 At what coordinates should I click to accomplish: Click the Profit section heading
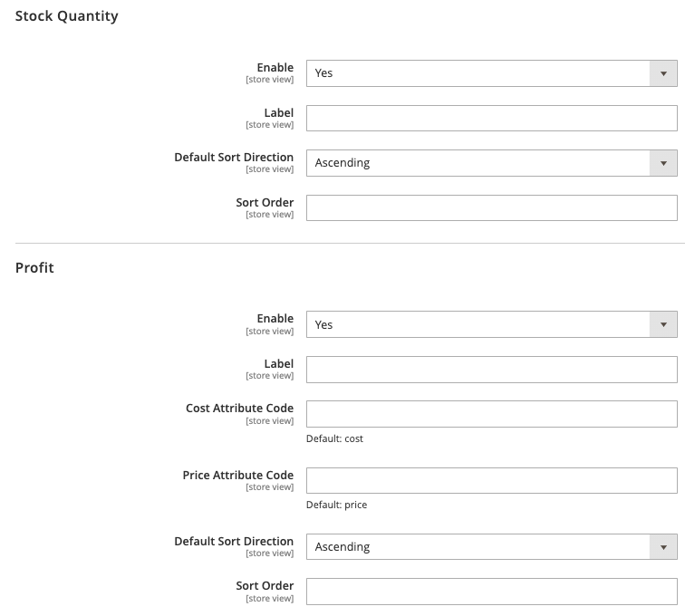click(34, 267)
